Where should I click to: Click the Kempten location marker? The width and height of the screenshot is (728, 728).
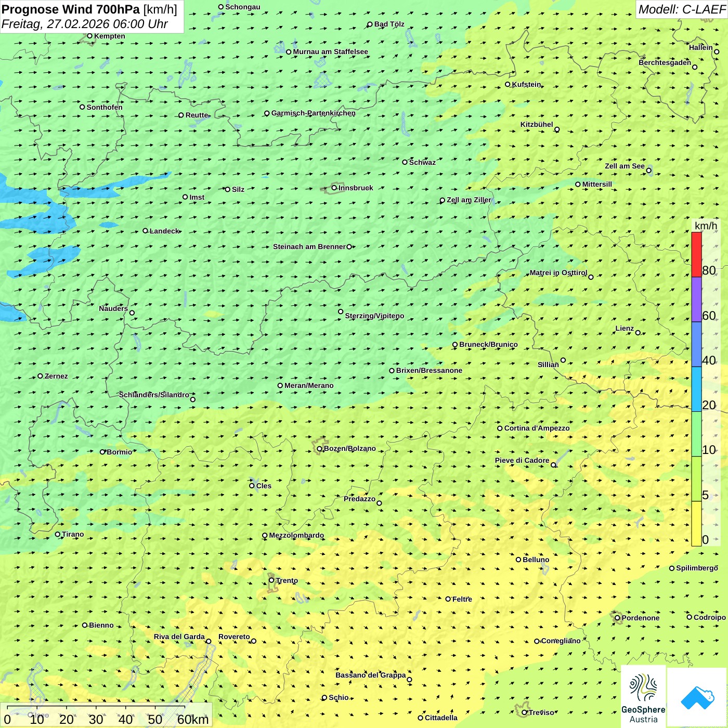(90, 36)
